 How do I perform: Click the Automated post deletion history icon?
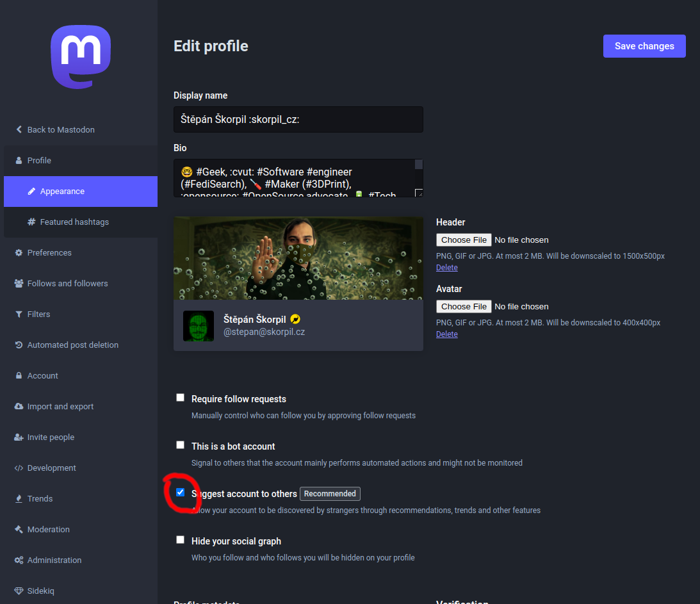19,345
